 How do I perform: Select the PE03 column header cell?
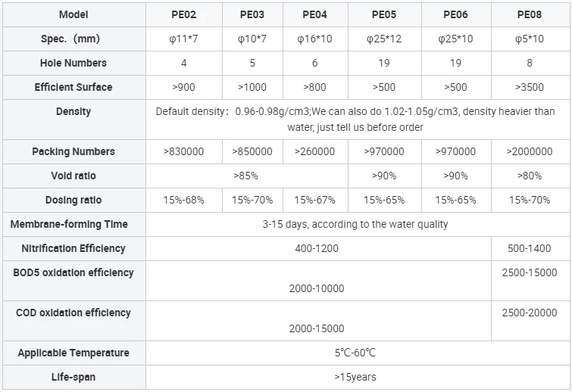pos(252,14)
